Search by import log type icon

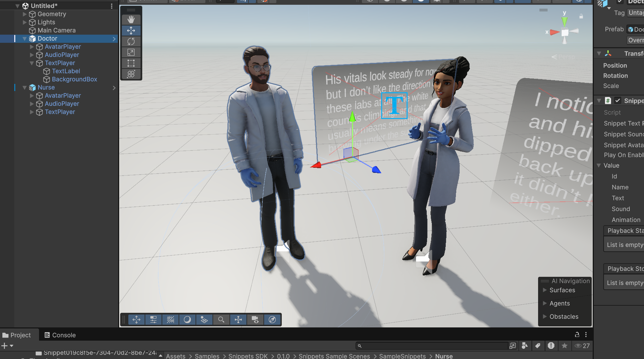pos(551,346)
